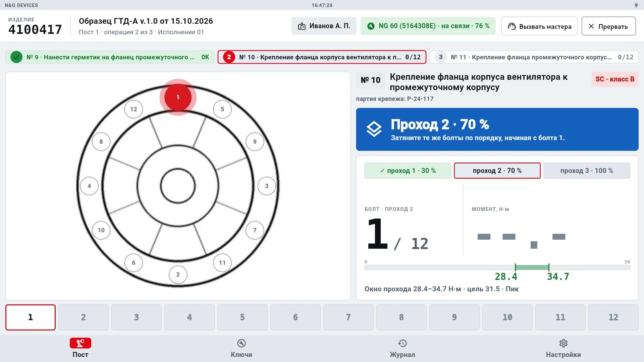Open operation № 9 Нанести герметик
The image size is (644, 362).
[110, 57]
